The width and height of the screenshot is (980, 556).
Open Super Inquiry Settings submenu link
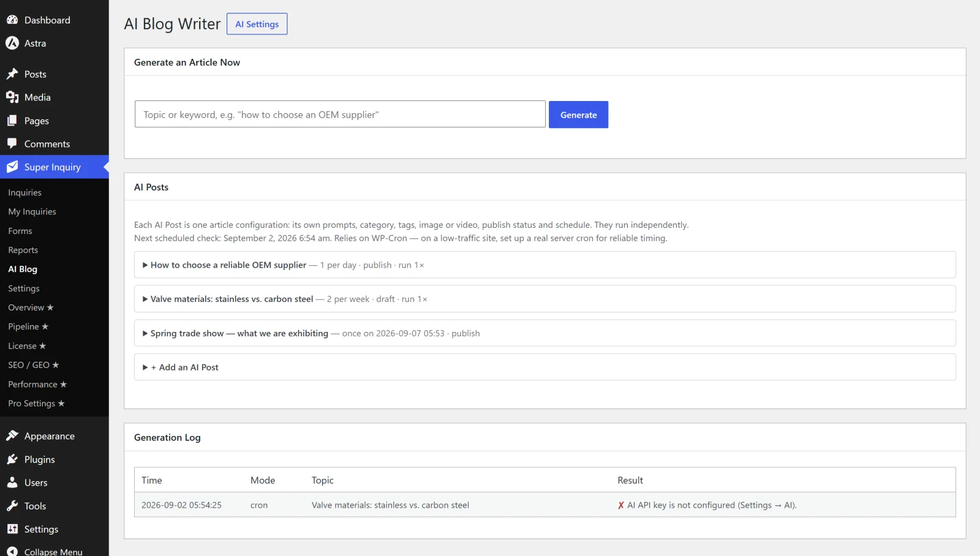pyautogui.click(x=24, y=288)
